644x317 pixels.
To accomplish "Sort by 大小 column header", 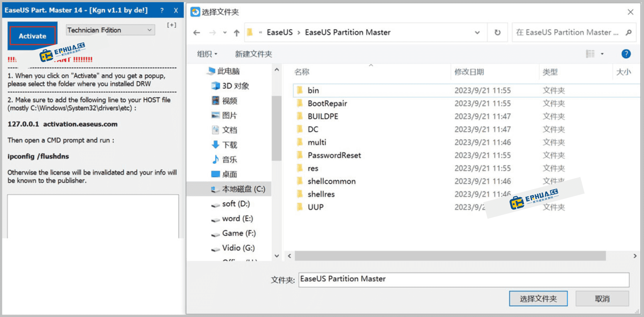I will pyautogui.click(x=624, y=72).
